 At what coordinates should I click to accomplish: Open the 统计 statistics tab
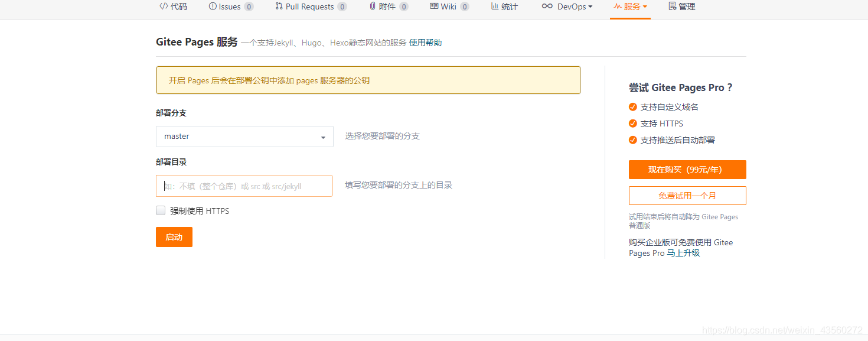click(x=504, y=7)
